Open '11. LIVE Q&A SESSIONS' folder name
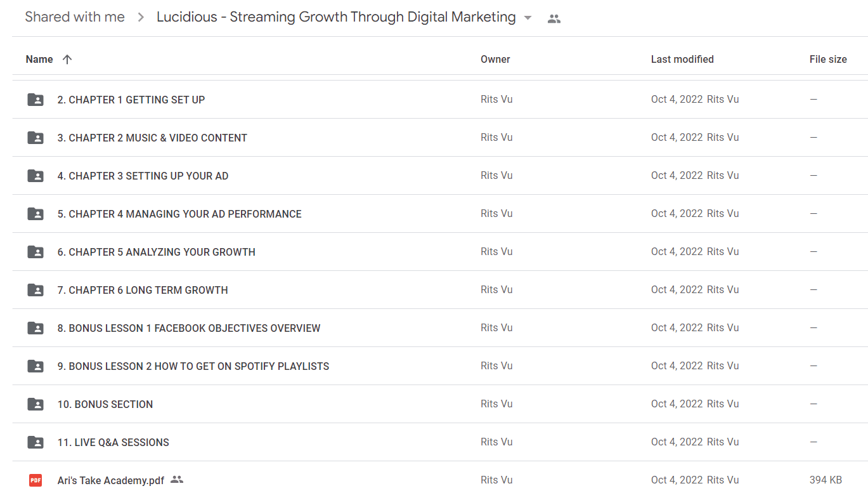Image resolution: width=868 pixels, height=493 pixels. pos(113,442)
